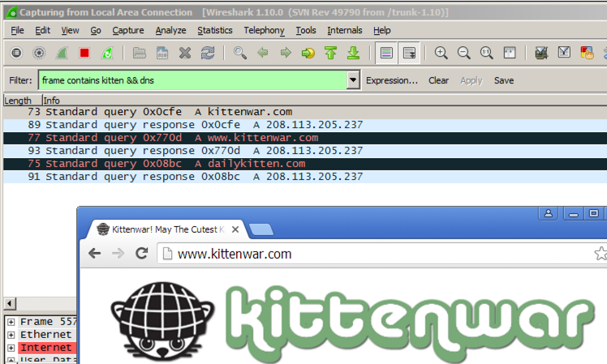Screen dimensions: 607x364
Task: Open the filter history dropdown arrow
Action: [x=353, y=80]
